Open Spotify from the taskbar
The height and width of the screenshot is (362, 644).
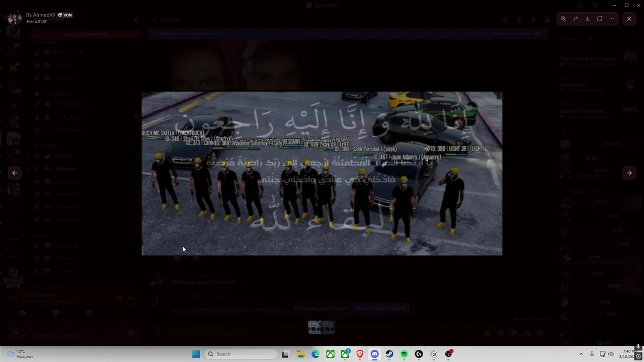pyautogui.click(x=404, y=354)
